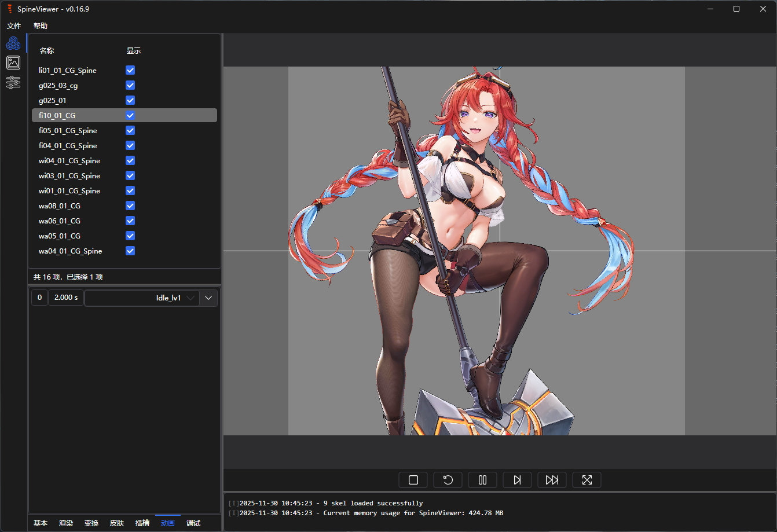The image size is (777, 532).
Task: Uncheck wa08_01_CG display checkbox
Action: click(130, 206)
